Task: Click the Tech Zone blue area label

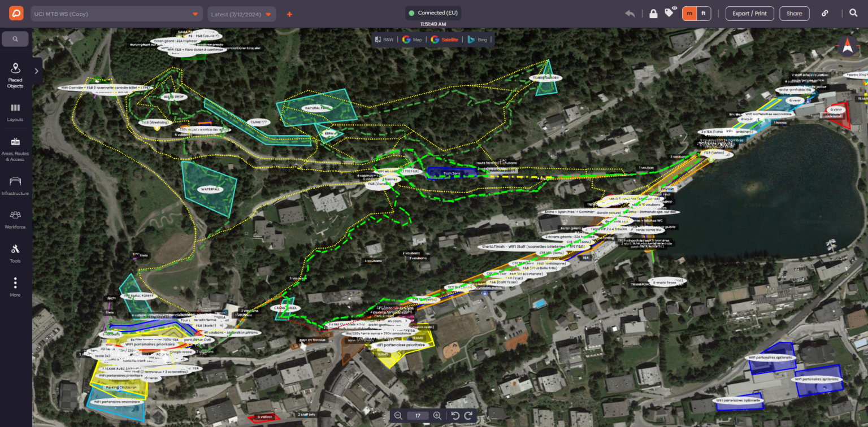Action: pyautogui.click(x=452, y=174)
